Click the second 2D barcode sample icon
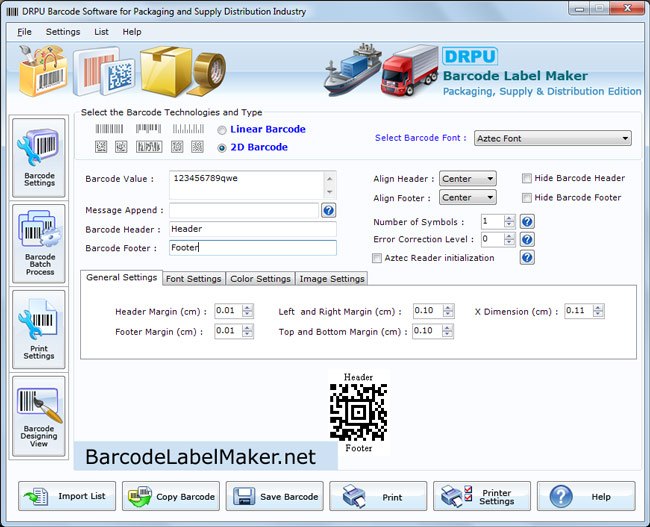 pyautogui.click(x=121, y=146)
